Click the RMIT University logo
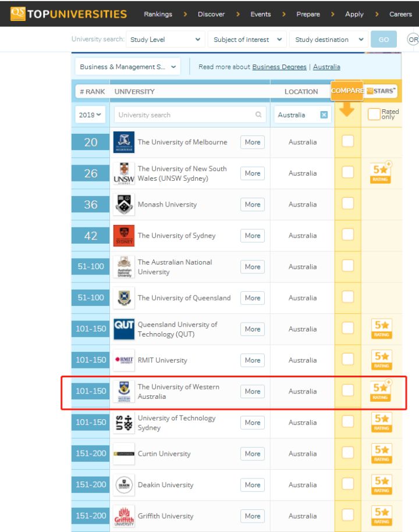419x532 pixels. pos(124,360)
